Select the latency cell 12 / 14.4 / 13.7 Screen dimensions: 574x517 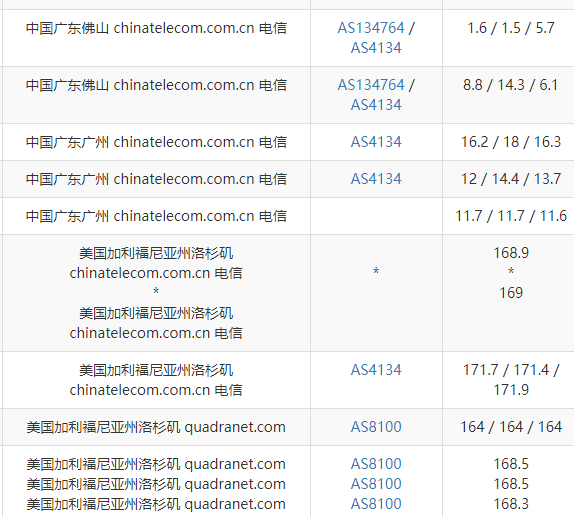[511, 179]
